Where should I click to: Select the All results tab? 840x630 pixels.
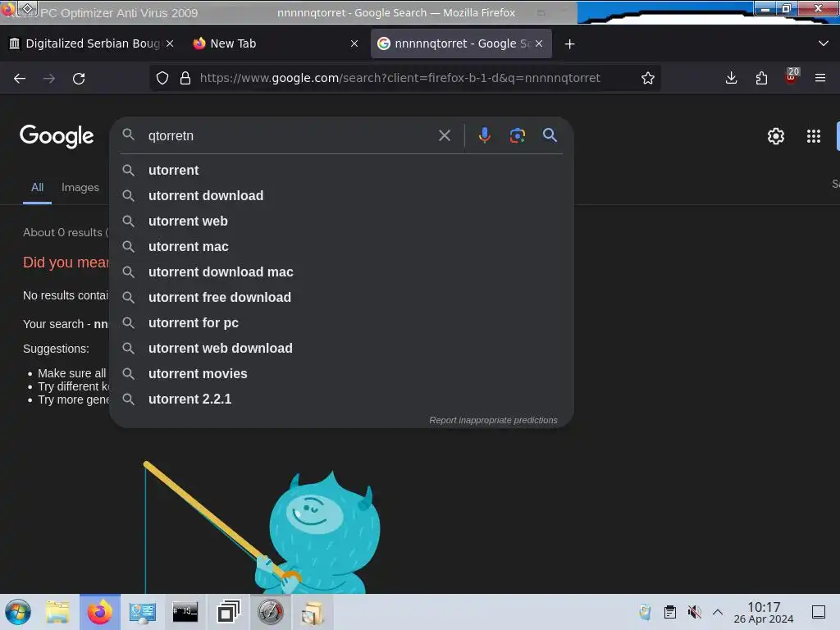pyautogui.click(x=37, y=188)
